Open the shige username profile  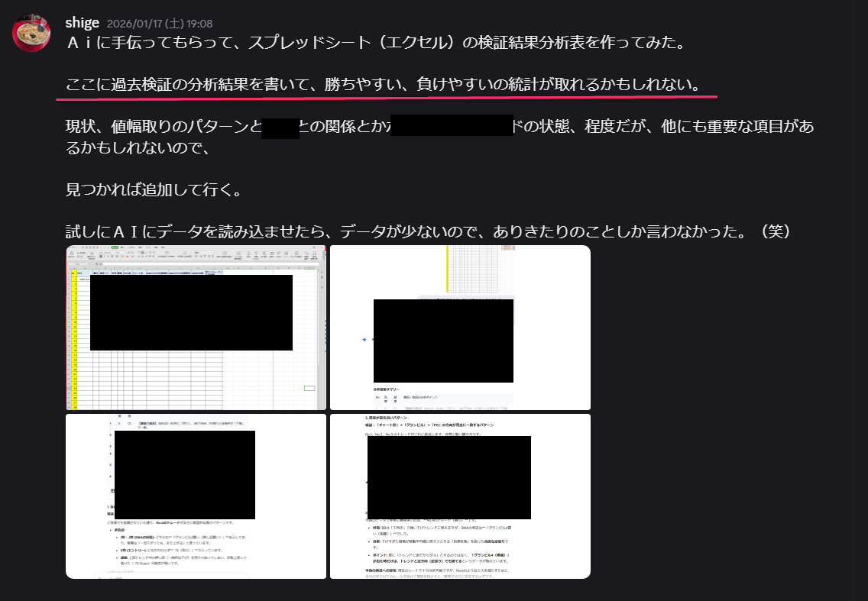pyautogui.click(x=83, y=23)
